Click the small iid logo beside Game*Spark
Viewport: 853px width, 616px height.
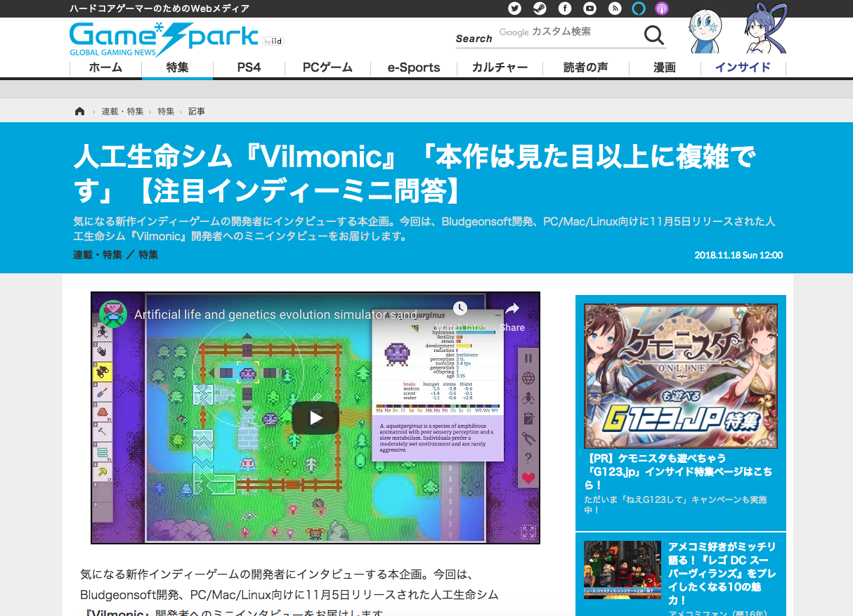273,41
